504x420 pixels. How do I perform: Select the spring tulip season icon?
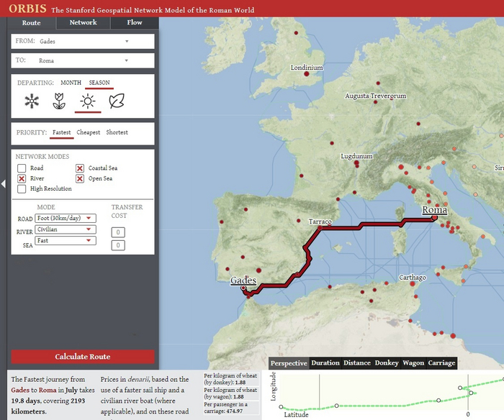59,101
